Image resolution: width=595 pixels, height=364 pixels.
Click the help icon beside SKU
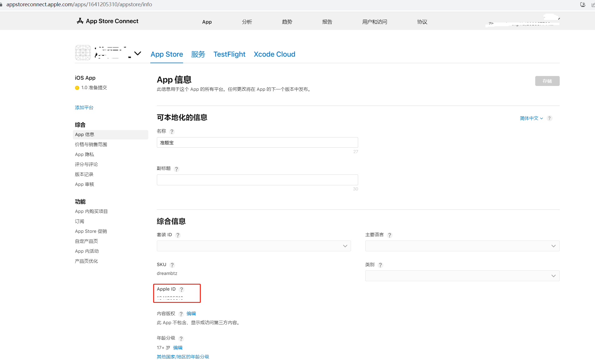coord(172,265)
